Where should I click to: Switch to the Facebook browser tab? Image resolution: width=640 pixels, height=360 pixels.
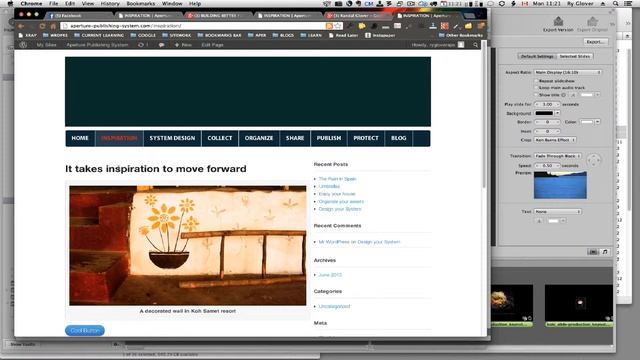80,16
